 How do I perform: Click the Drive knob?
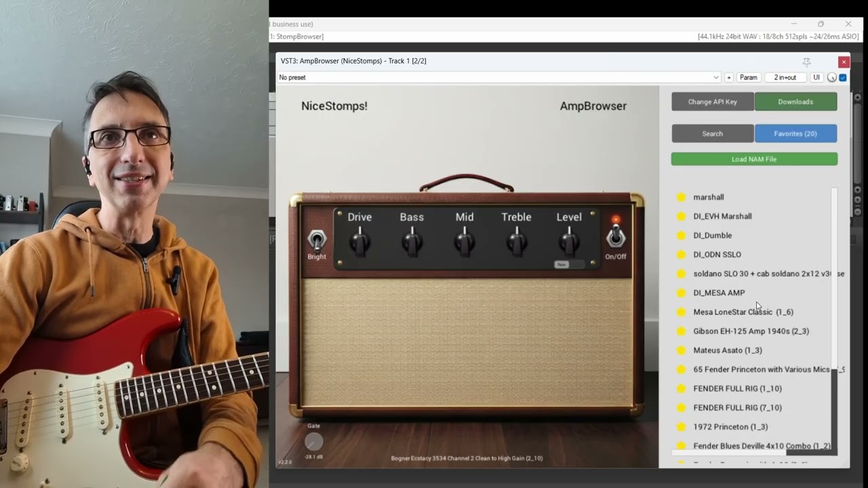point(359,241)
